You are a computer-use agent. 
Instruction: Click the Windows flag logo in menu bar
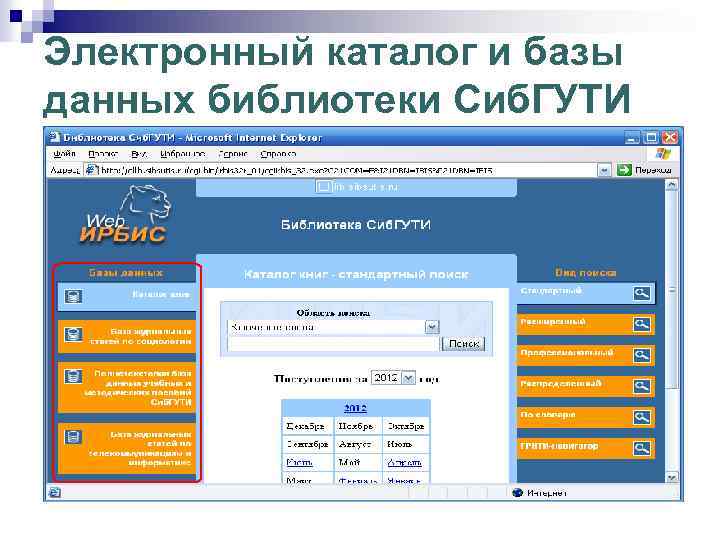click(663, 153)
